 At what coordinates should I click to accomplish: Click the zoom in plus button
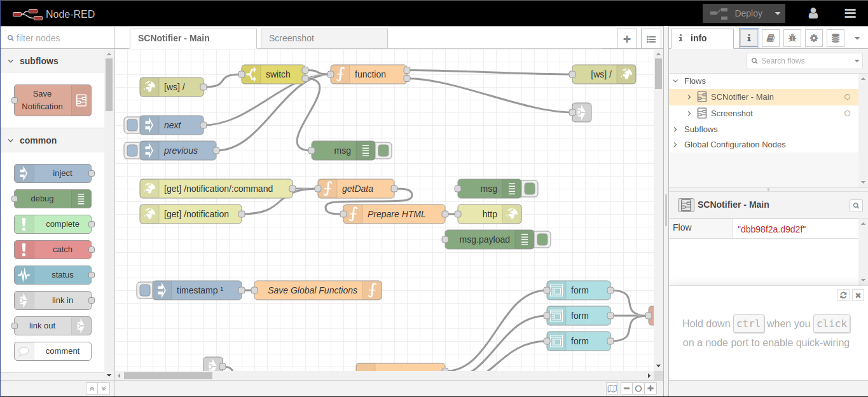(651, 389)
